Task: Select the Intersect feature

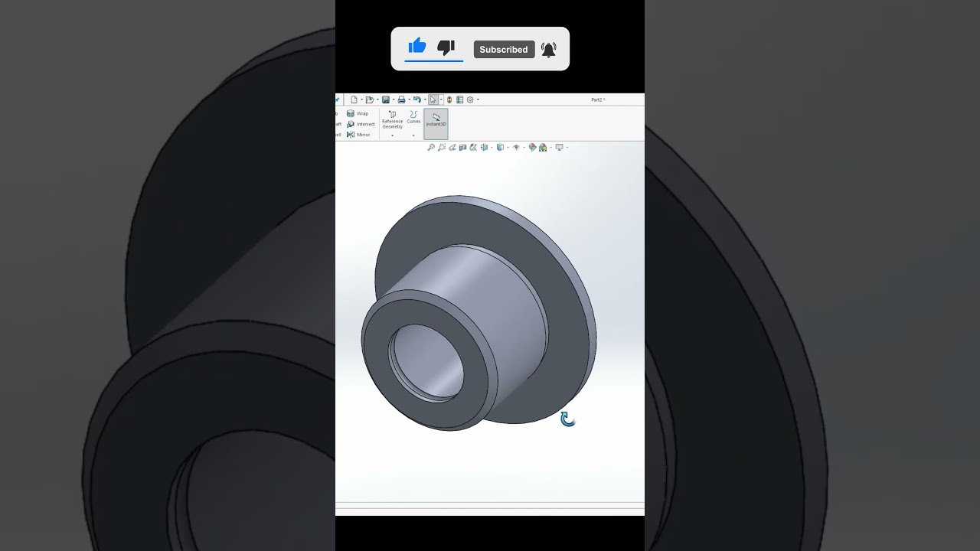Action: 361,124
